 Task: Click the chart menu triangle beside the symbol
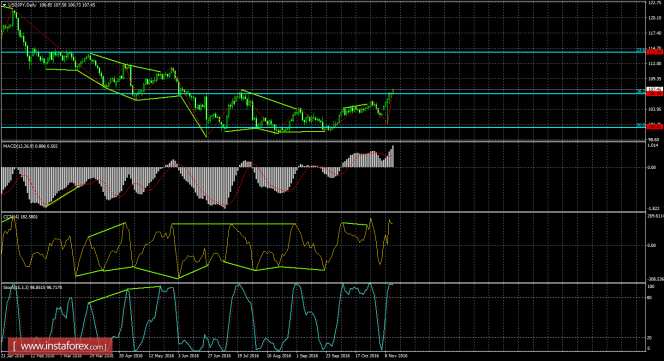pos(3,5)
